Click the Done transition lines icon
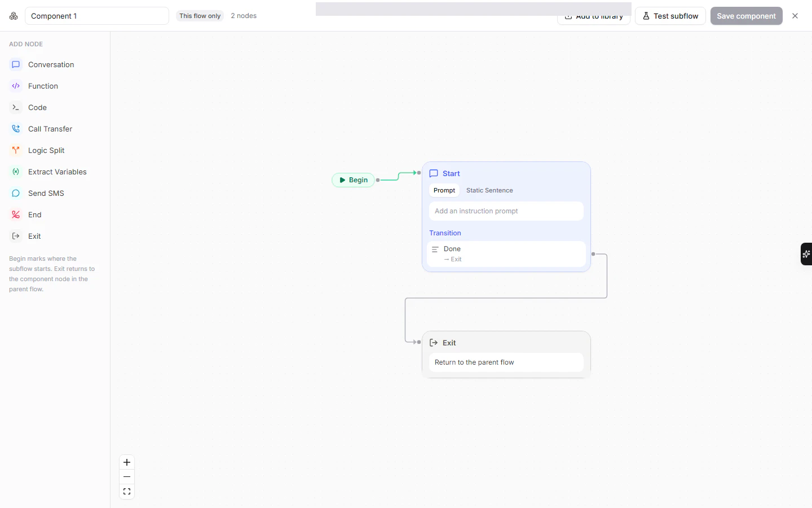Image resolution: width=812 pixels, height=508 pixels. (435, 249)
